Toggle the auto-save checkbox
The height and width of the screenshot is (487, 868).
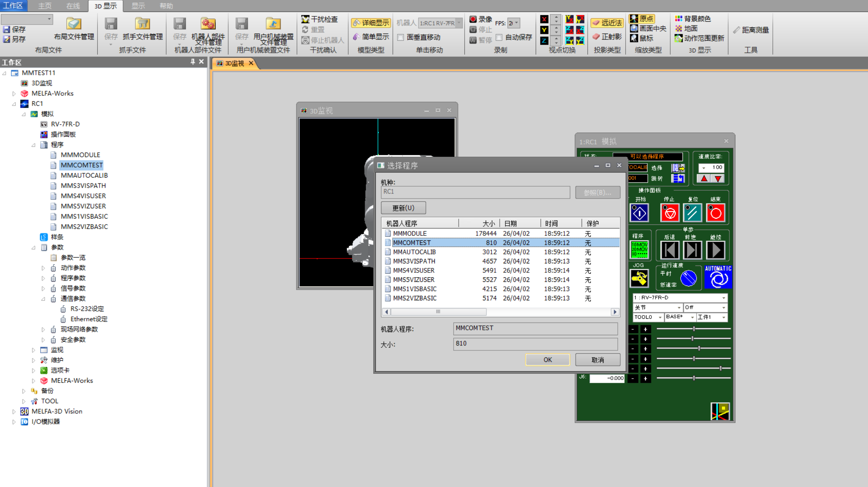499,37
